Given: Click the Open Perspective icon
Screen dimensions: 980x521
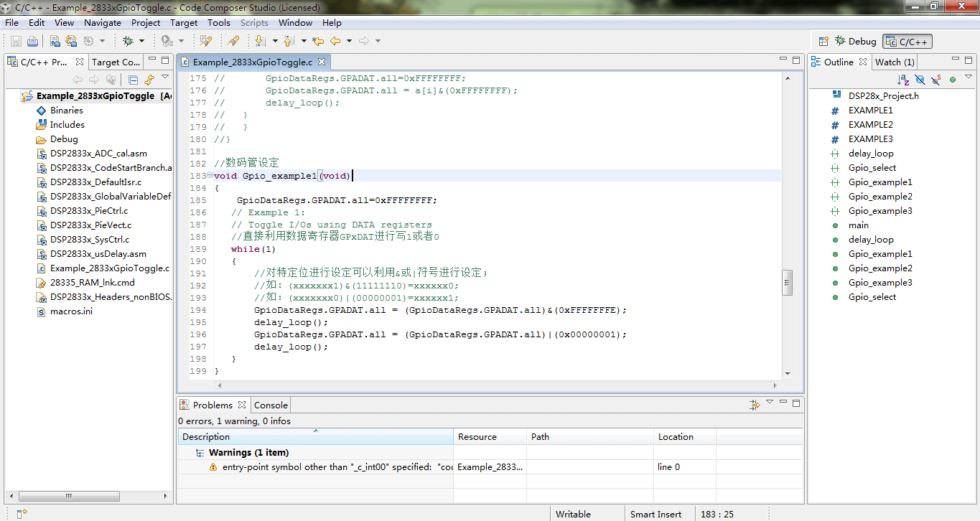Looking at the screenshot, I should [823, 42].
